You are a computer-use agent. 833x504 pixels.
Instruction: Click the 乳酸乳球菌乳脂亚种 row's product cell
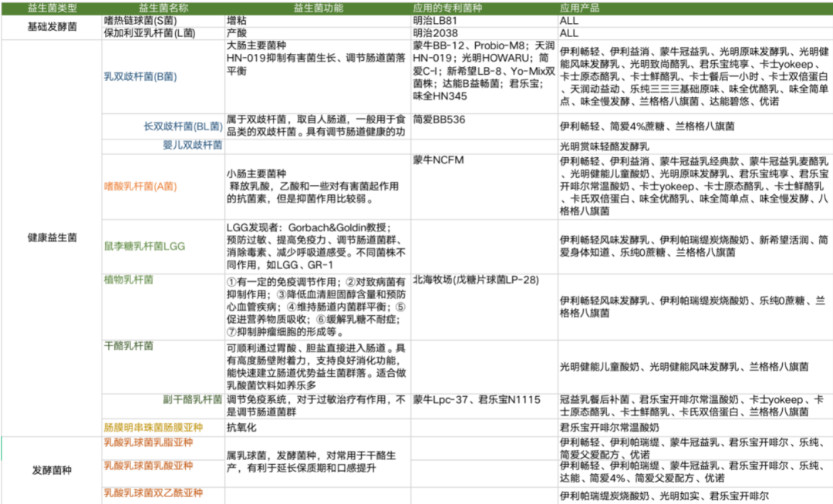pyautogui.click(x=695, y=449)
